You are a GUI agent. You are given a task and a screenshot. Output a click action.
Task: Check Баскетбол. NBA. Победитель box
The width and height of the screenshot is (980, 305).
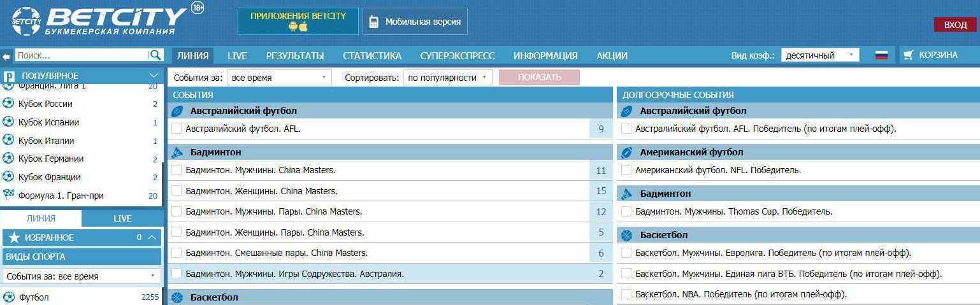[x=626, y=294]
